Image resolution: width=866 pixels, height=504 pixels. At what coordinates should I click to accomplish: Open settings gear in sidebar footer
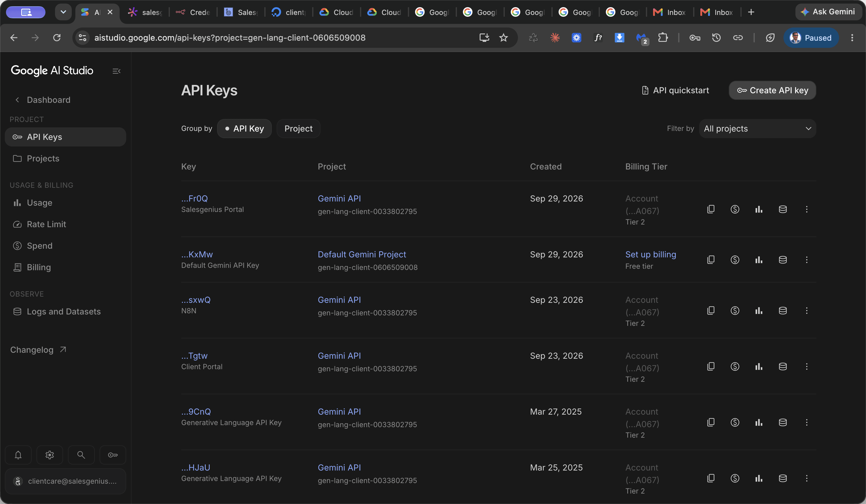[x=50, y=455]
